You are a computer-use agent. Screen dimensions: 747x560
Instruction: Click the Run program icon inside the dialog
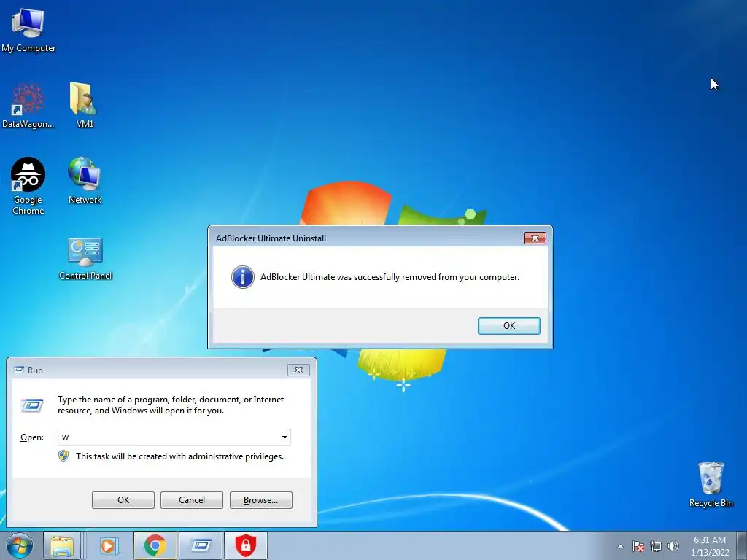pos(32,405)
